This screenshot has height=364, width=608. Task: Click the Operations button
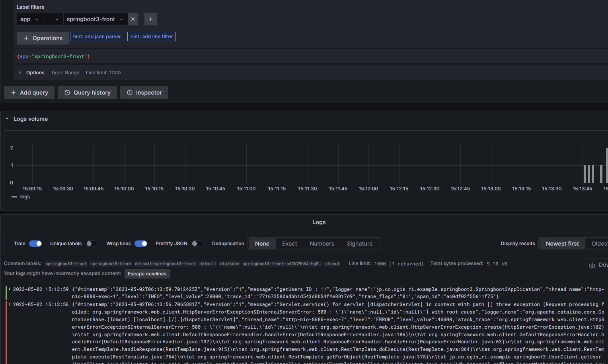(43, 38)
